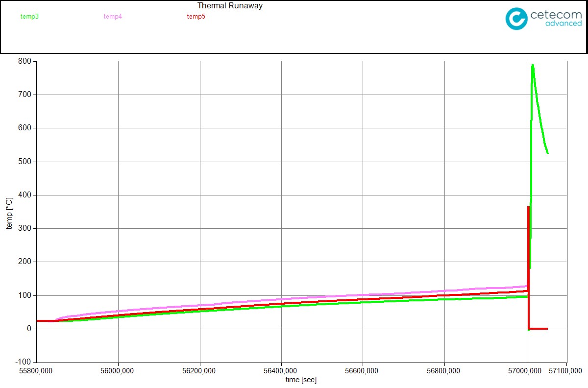The image size is (588, 388).
Task: Click the 56200,000 x-axis tick label
Action: click(x=200, y=371)
